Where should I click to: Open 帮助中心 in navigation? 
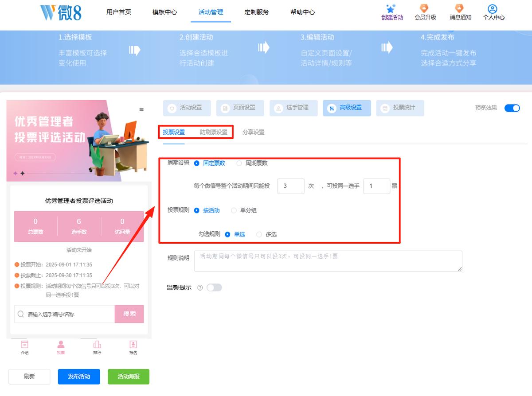coord(303,12)
